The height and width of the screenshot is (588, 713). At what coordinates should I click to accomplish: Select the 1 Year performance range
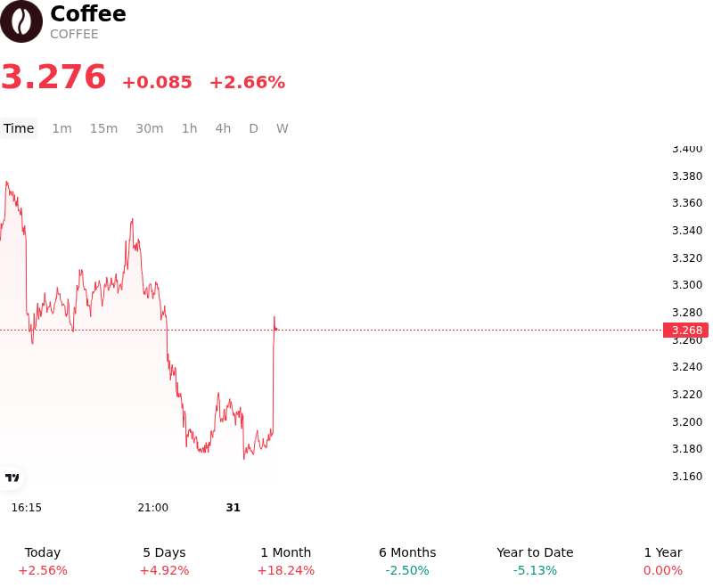[x=663, y=561]
